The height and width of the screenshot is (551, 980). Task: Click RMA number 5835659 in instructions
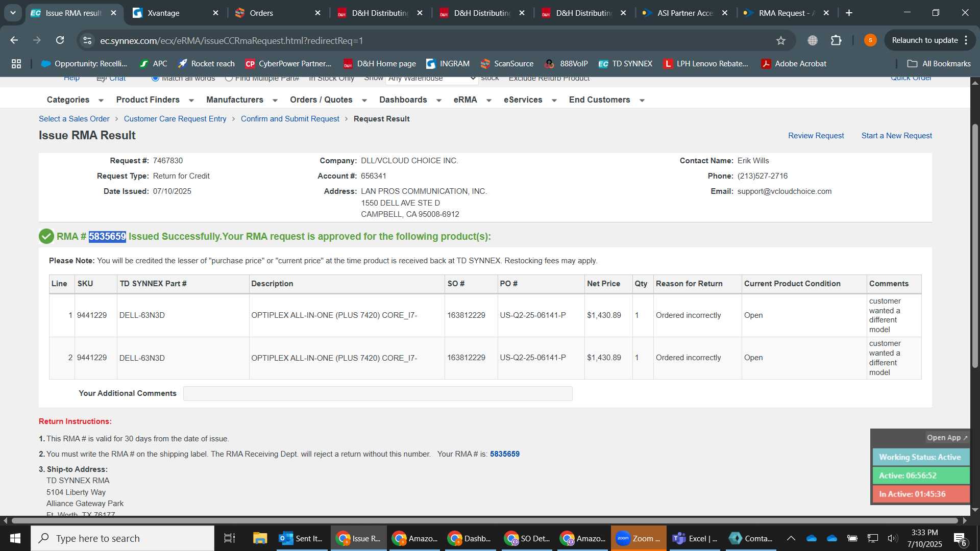click(x=504, y=454)
